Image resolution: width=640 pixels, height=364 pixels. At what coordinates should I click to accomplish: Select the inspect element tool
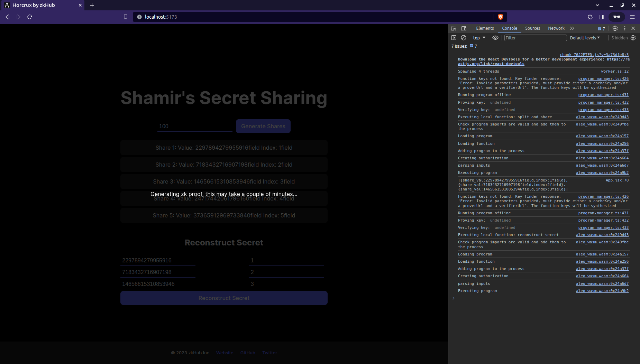(x=454, y=28)
